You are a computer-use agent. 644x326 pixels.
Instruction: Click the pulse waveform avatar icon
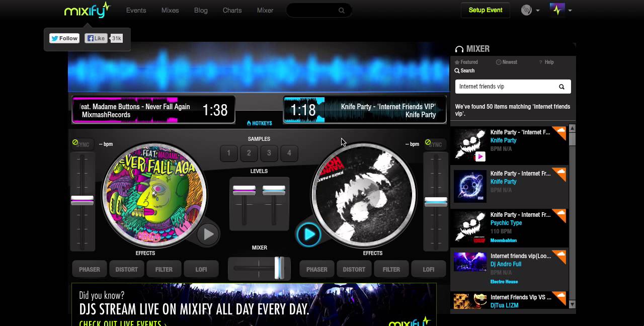tap(557, 10)
